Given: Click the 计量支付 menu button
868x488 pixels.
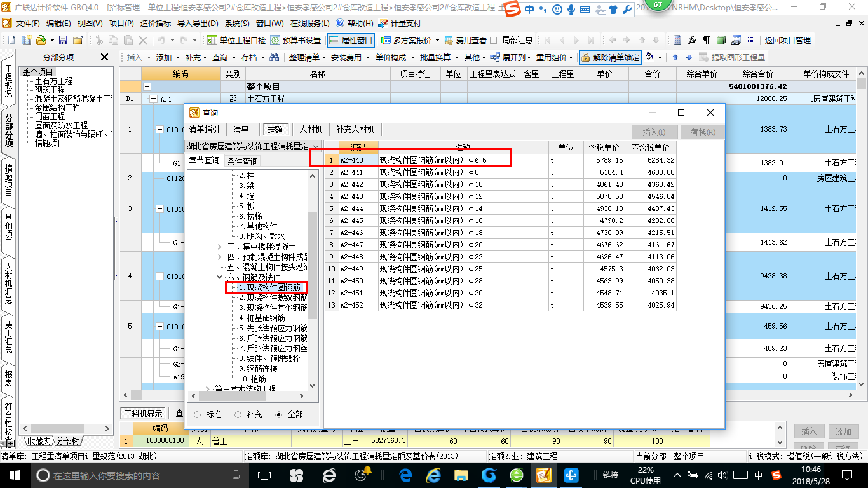Looking at the screenshot, I should (x=400, y=23).
